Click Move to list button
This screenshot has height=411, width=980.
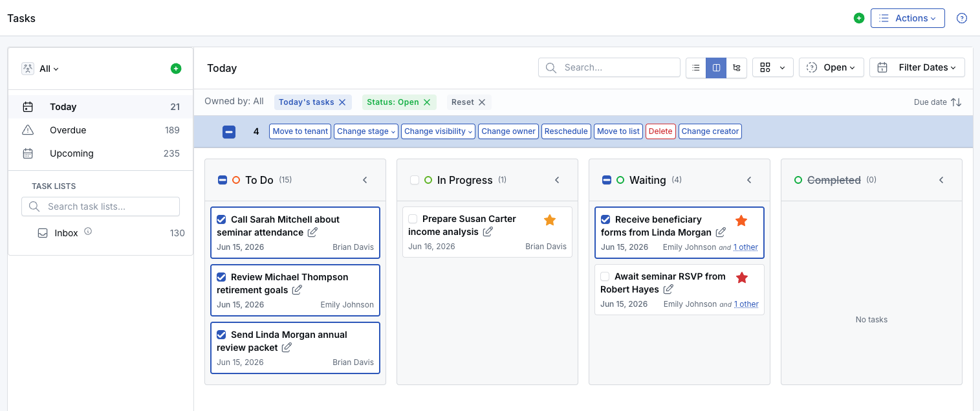click(x=618, y=131)
